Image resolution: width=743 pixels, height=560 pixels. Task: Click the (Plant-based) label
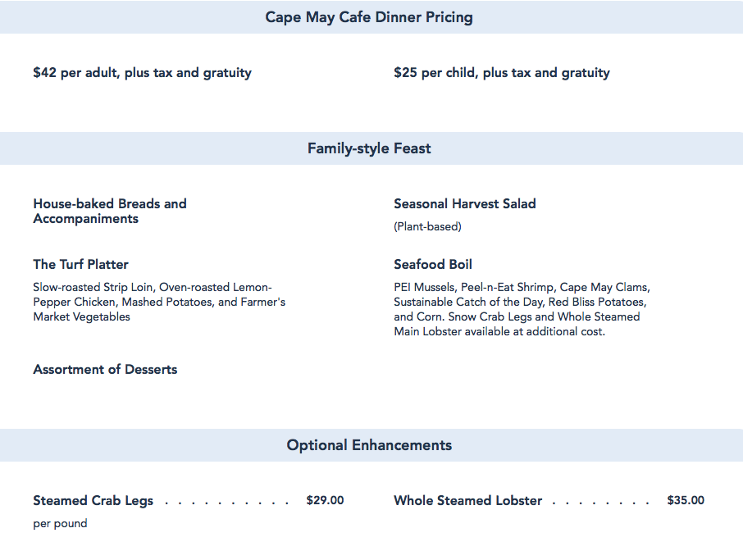coord(427,226)
